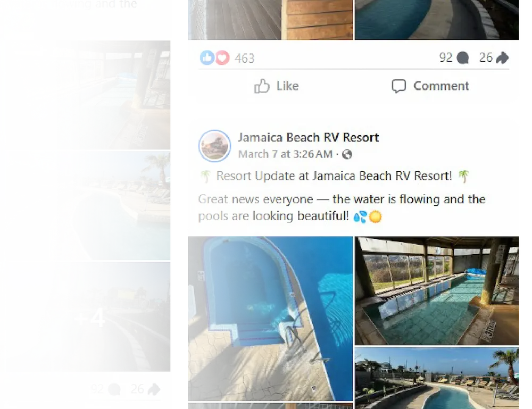The height and width of the screenshot is (409, 532).
Task: Like the post with the Like button
Action: coord(277,86)
